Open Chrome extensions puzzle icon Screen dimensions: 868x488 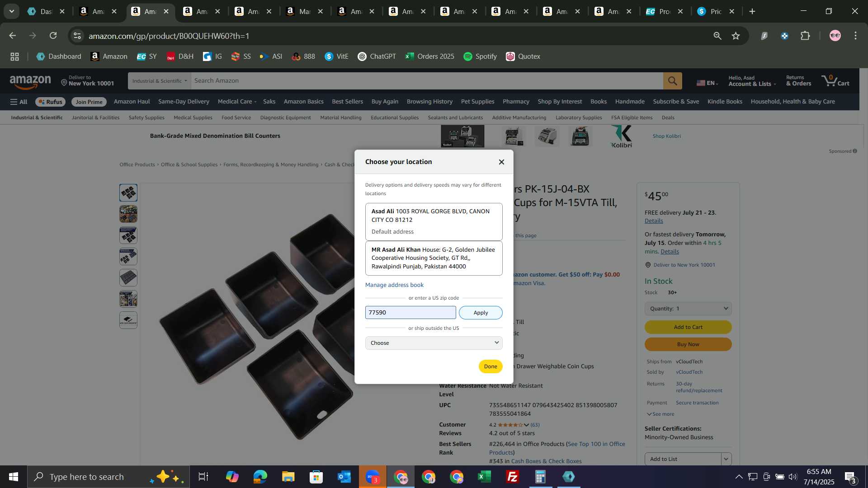coord(805,36)
